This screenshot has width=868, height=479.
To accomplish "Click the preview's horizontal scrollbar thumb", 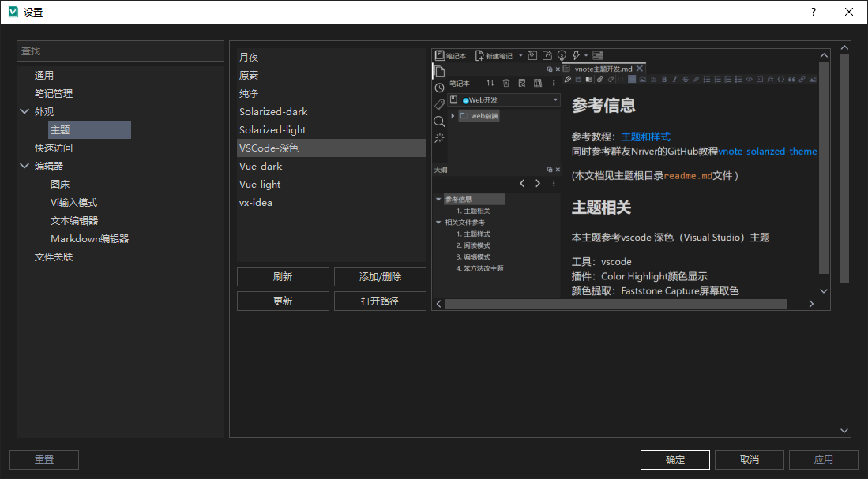I will click(616, 304).
